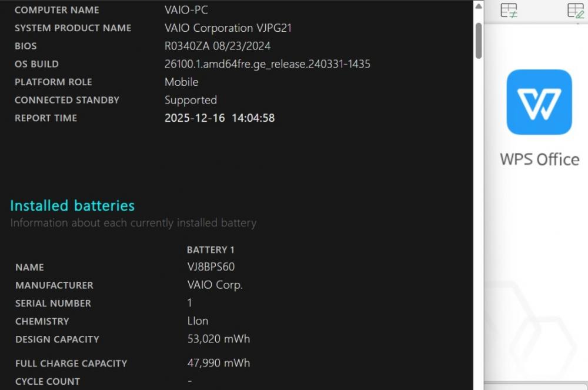The height and width of the screenshot is (390, 588).
Task: Open the blue WPS Office logo icon
Action: [539, 102]
